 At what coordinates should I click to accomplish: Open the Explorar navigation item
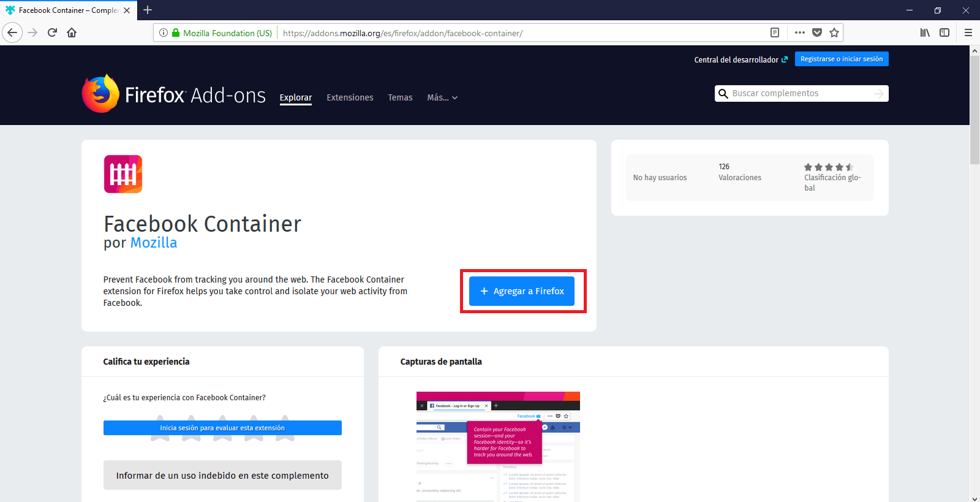pyautogui.click(x=296, y=97)
